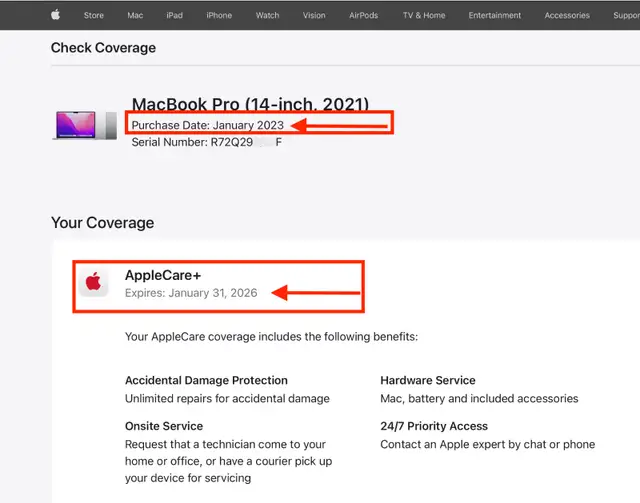
Task: Click the Accidental Damage Protection heading
Action: 206,380
